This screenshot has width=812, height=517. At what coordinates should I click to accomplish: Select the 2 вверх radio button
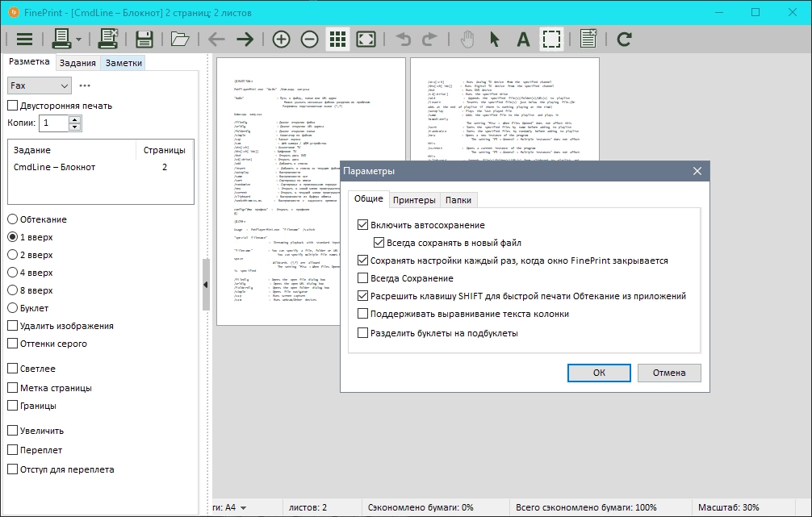(x=12, y=255)
